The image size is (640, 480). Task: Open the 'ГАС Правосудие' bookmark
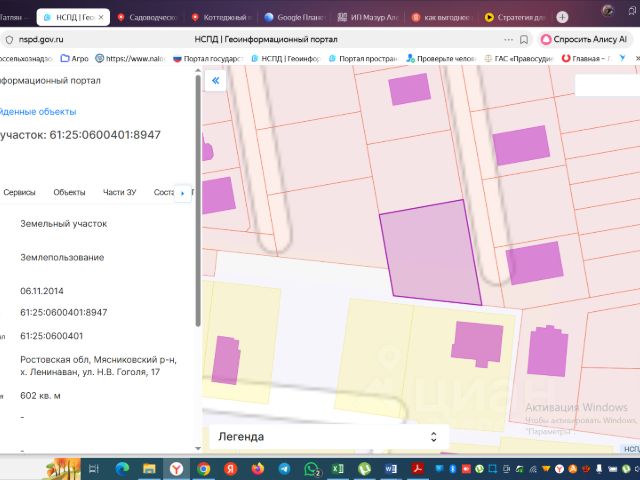[x=518, y=58]
